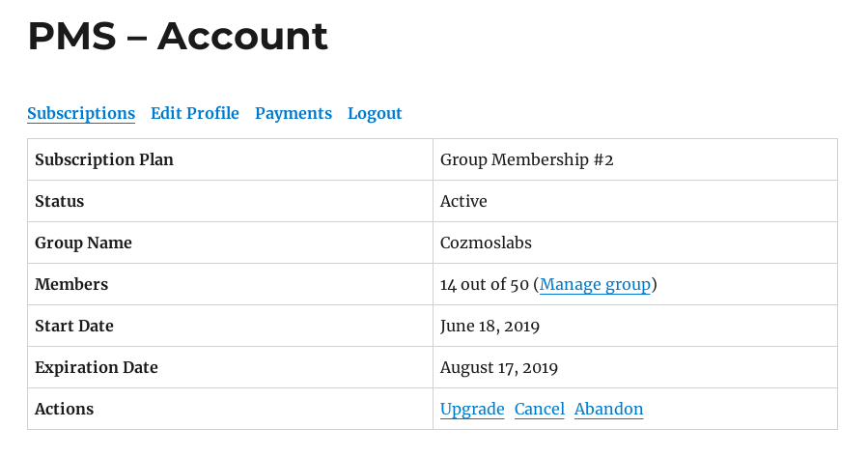Cancel the group membership subscription
The image size is (868, 457).
pyautogui.click(x=539, y=409)
